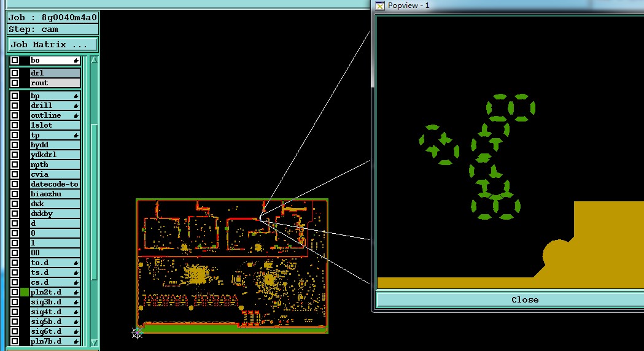This screenshot has height=351, width=644.
Task: Click the datum origin marker below the board
Action: (137, 333)
